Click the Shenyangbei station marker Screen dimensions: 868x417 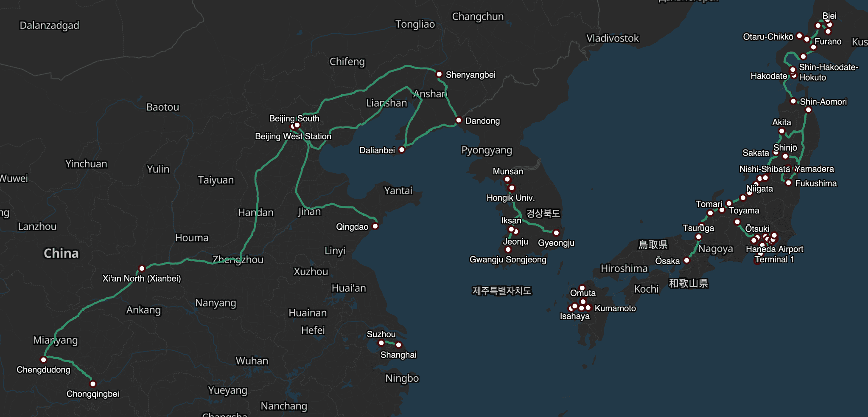click(x=439, y=74)
